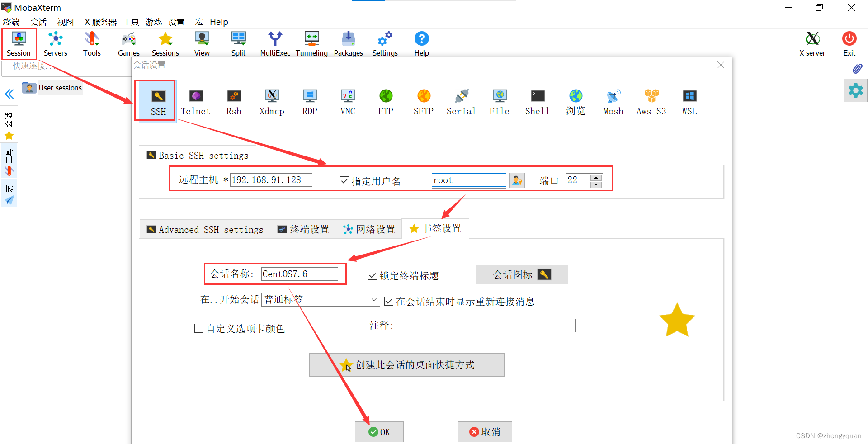Click the username field containing root
The width and height of the screenshot is (868, 444).
(469, 180)
